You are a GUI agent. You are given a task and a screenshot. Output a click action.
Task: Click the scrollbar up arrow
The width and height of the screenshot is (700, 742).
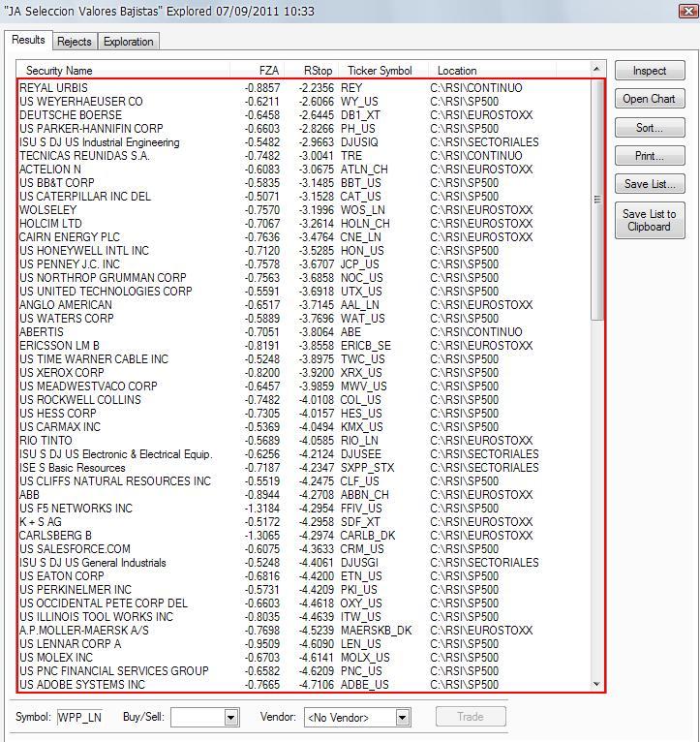coord(597,69)
